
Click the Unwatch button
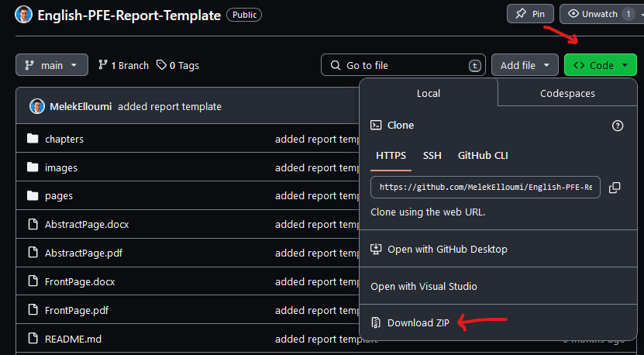601,14
